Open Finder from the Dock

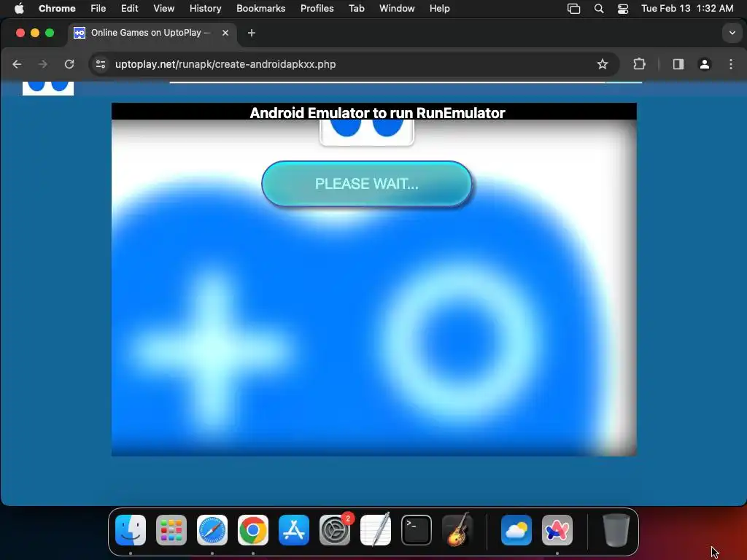pyautogui.click(x=131, y=530)
